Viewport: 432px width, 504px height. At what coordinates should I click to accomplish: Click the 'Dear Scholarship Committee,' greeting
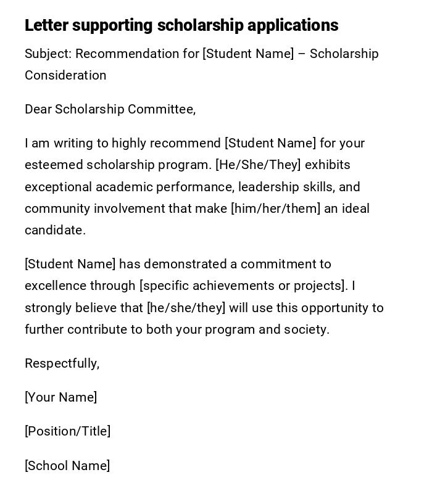pyautogui.click(x=110, y=110)
